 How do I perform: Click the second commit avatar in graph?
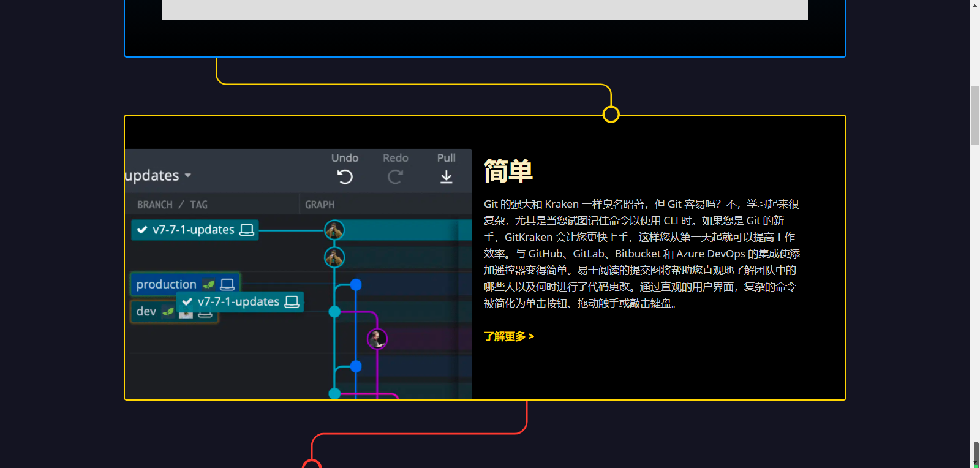[334, 257]
